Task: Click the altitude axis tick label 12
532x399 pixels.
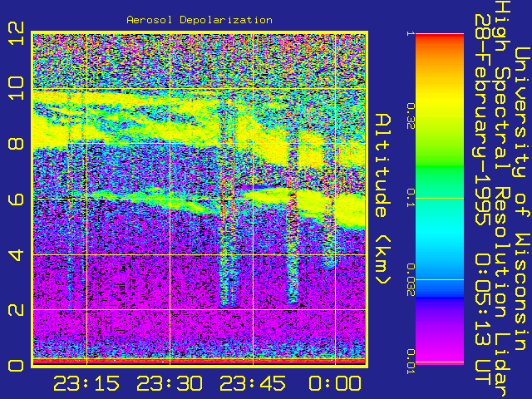Action: click(17, 33)
